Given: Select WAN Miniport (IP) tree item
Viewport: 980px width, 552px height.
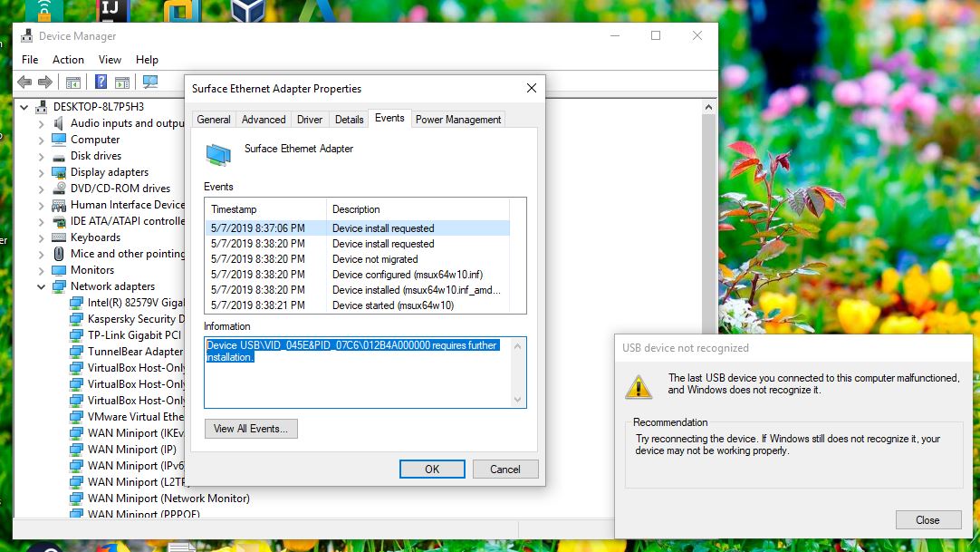Looking at the screenshot, I should pos(132,450).
